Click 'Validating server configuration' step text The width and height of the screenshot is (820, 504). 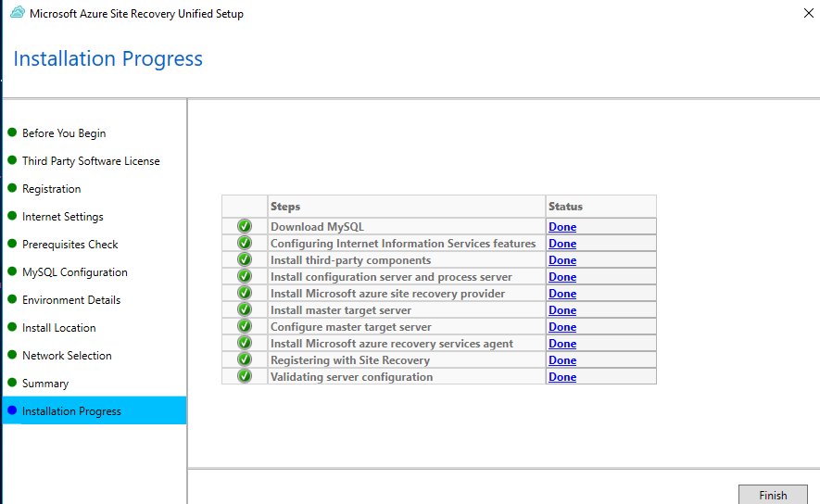pyautogui.click(x=351, y=377)
